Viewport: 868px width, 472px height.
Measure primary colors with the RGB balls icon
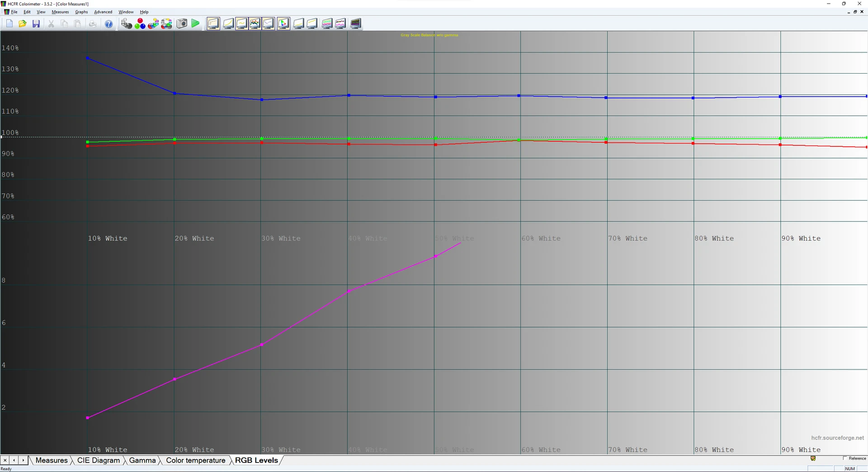pyautogui.click(x=140, y=23)
